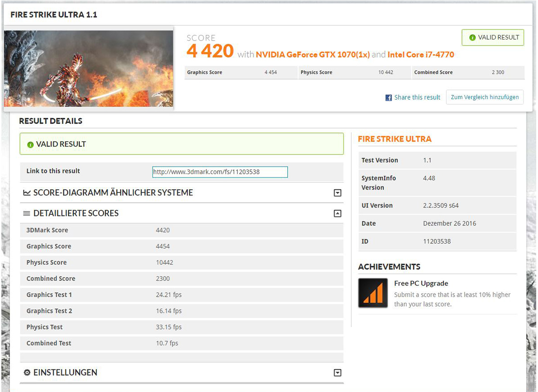This screenshot has width=538, height=392.
Task: Click the Combined Score 2300 detail row
Action: pyautogui.click(x=182, y=279)
